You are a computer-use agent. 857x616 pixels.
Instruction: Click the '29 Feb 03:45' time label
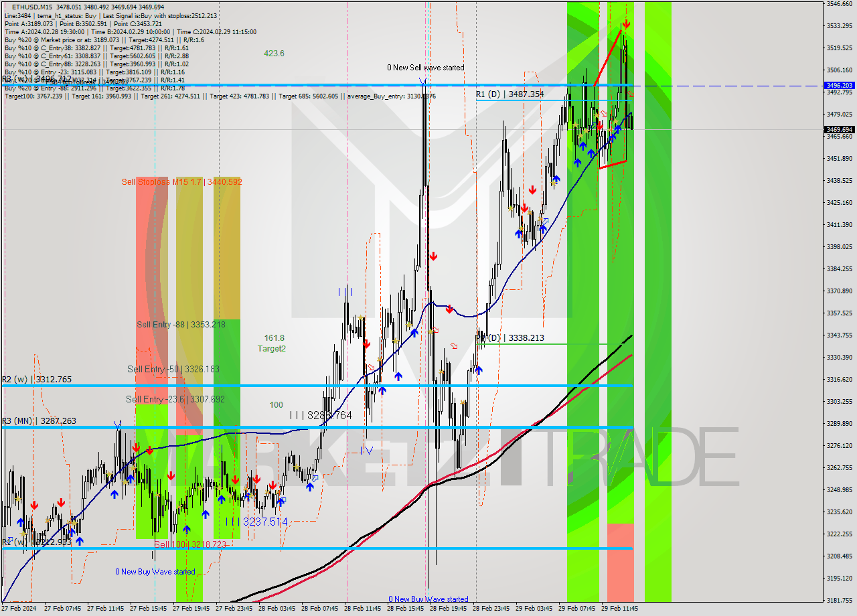534,609
